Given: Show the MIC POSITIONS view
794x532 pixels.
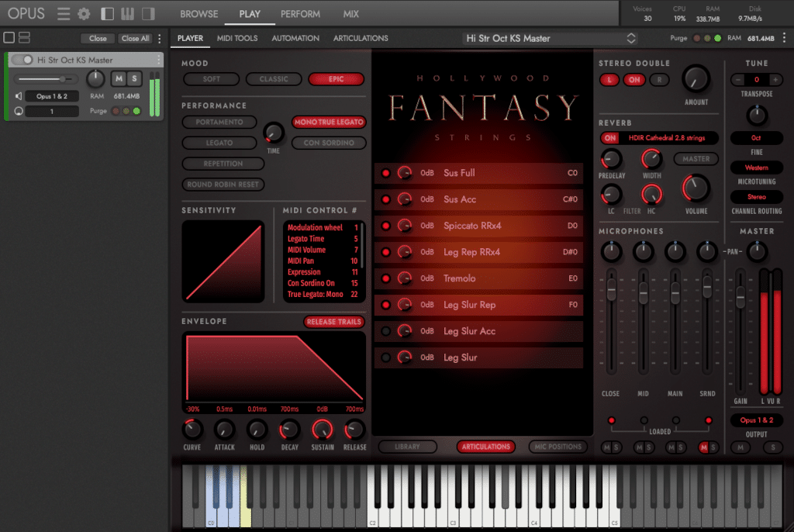Looking at the screenshot, I should pos(558,447).
